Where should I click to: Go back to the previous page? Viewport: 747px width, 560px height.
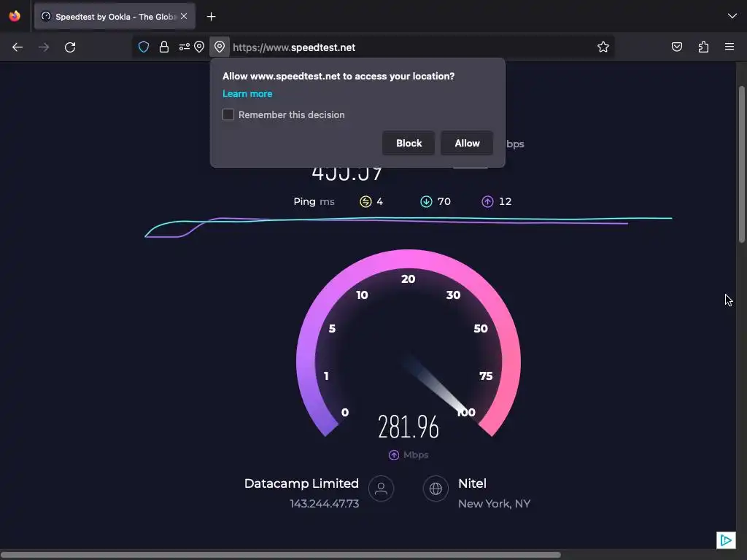click(x=18, y=47)
